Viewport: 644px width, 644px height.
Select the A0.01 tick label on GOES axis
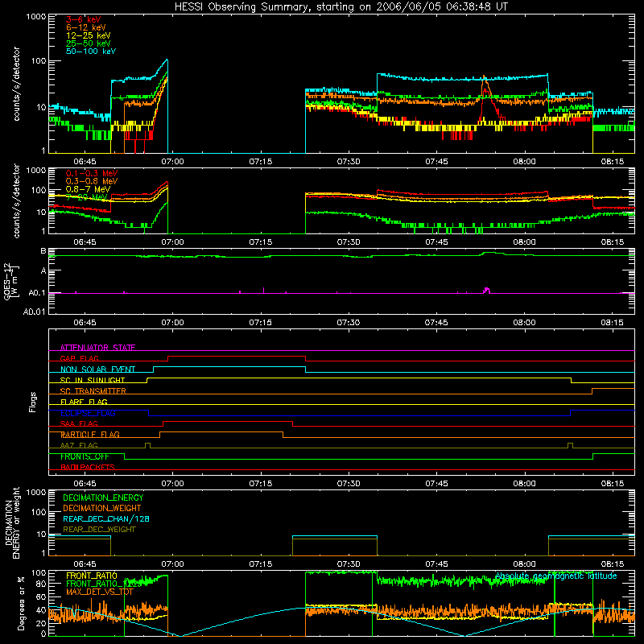(34, 312)
